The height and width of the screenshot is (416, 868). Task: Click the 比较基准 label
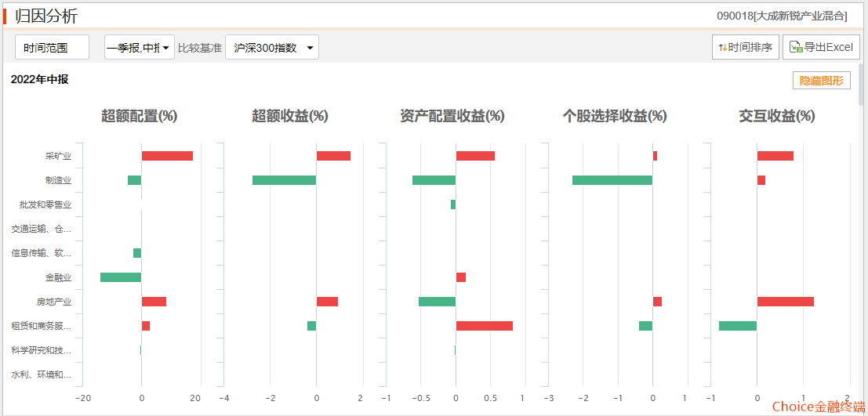(x=200, y=48)
